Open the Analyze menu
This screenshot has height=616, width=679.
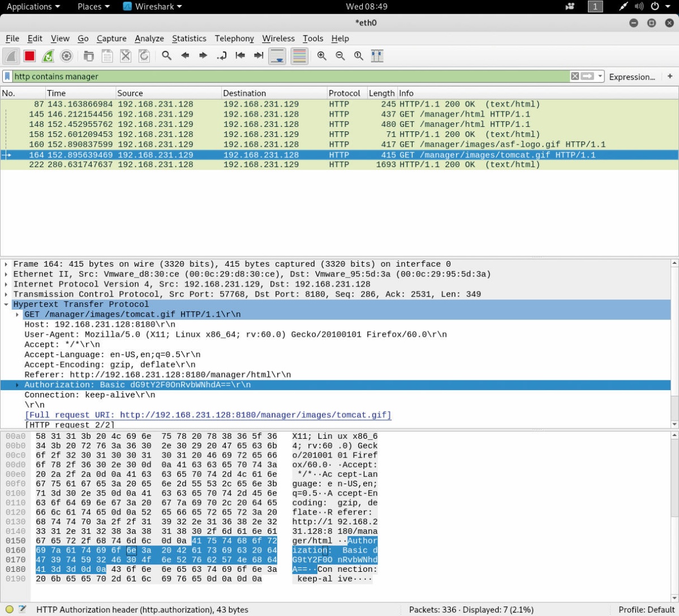[x=149, y=38]
